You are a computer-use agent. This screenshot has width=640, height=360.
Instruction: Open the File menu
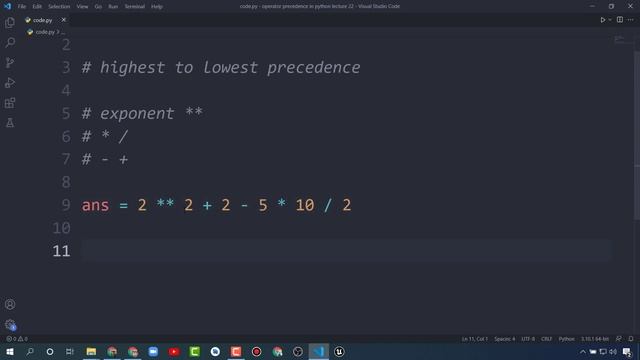point(22,7)
